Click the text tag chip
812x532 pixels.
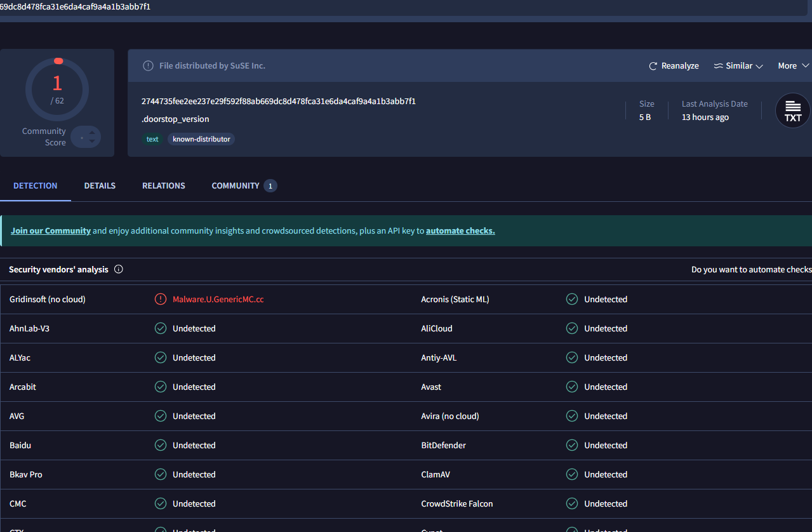coord(152,139)
